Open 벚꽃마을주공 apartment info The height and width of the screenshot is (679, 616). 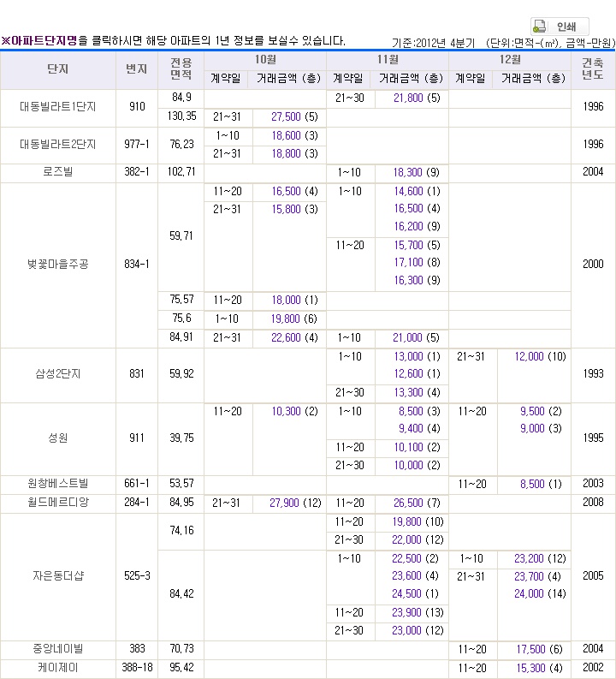[x=58, y=265]
